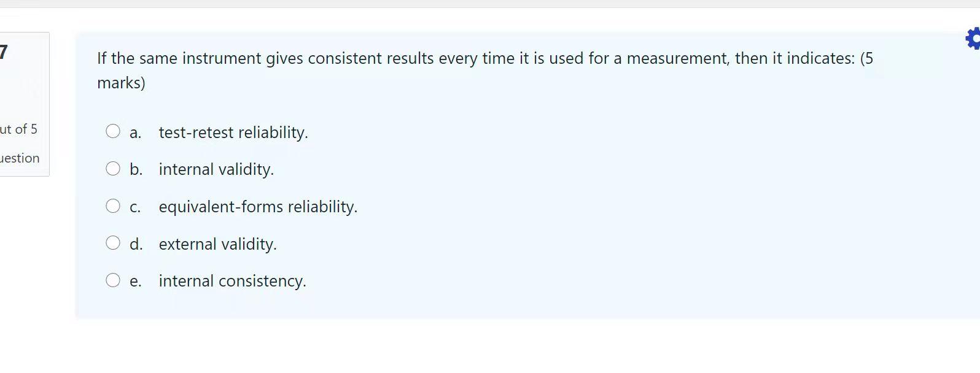The width and height of the screenshot is (980, 373).
Task: Click the question prompt text about consistent results
Action: point(430,58)
